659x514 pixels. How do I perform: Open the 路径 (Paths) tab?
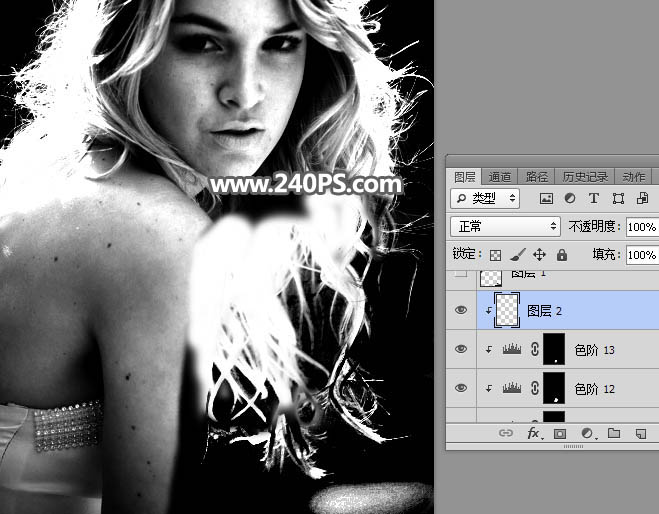(536, 177)
